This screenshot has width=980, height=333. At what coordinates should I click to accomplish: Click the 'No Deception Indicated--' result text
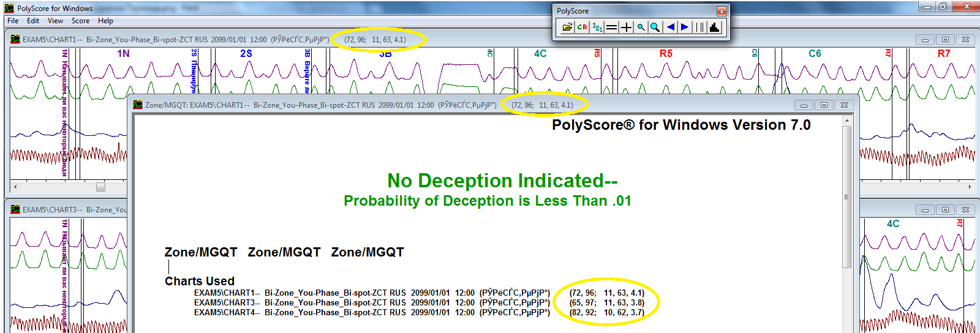(x=502, y=181)
